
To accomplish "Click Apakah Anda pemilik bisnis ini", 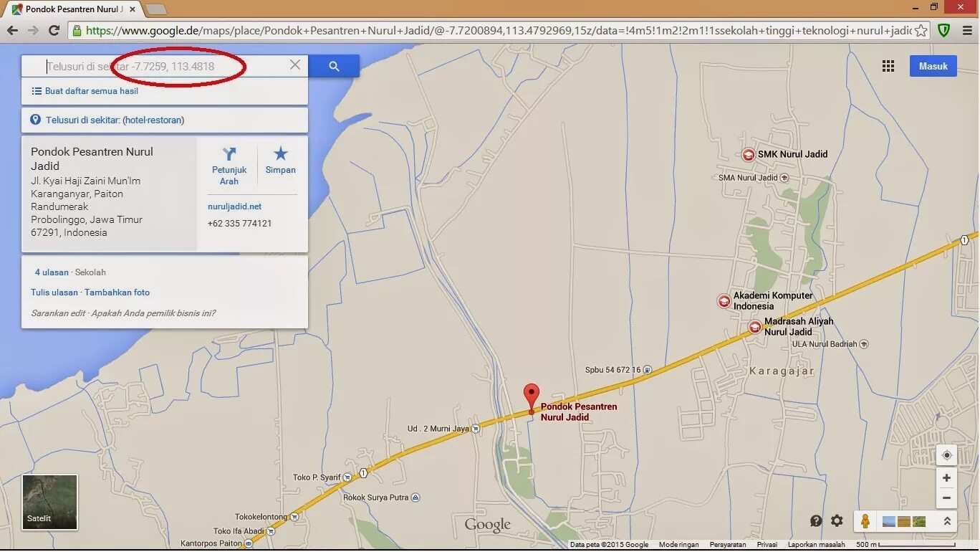I will point(153,313).
